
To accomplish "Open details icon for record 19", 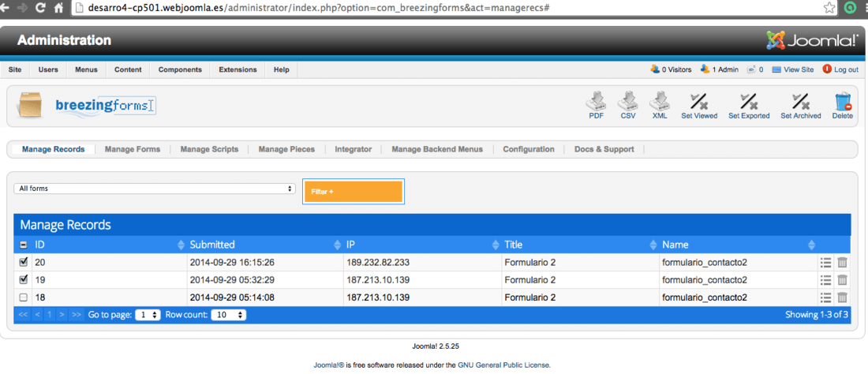I will (825, 280).
